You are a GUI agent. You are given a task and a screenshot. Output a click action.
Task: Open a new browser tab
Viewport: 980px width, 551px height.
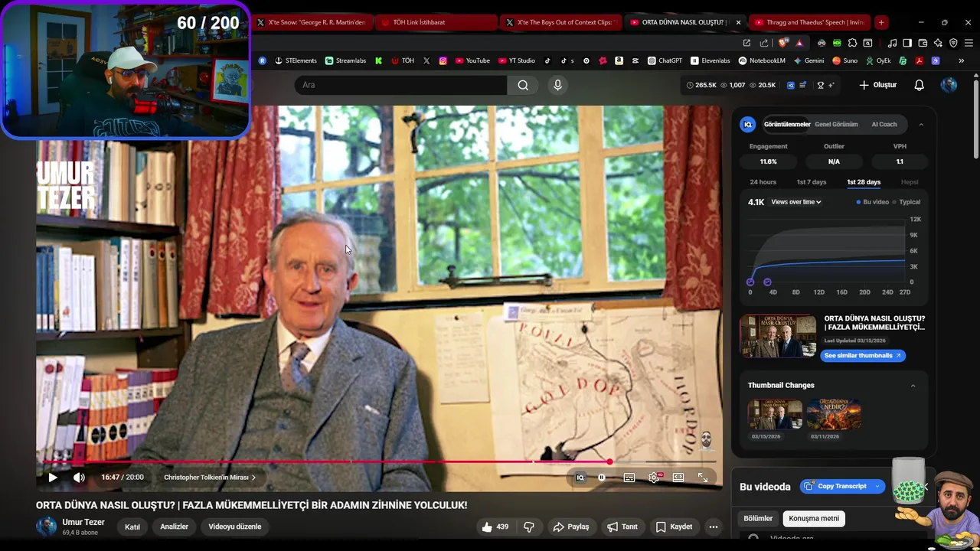(x=881, y=22)
